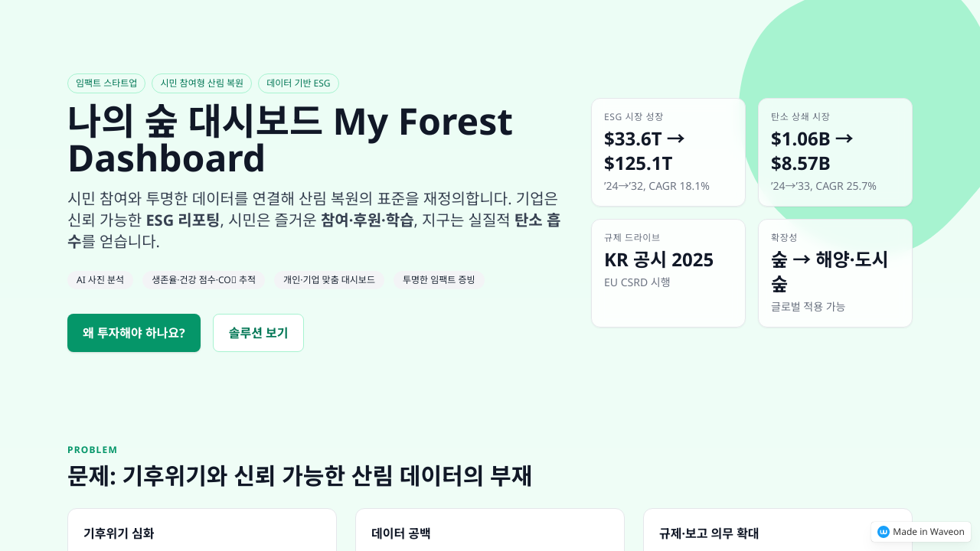Click the 개인·기업 맞춤 대시보드 chip

tap(329, 280)
